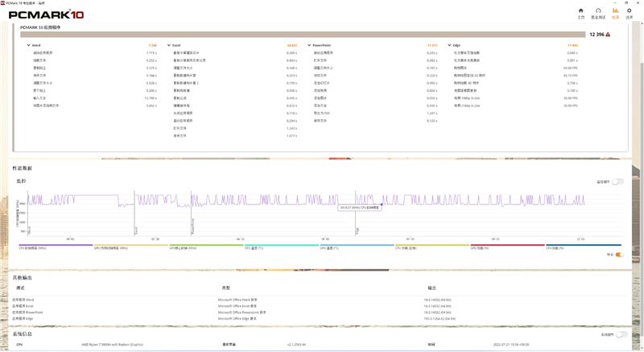Click the Word value 1.715 s

(151, 53)
